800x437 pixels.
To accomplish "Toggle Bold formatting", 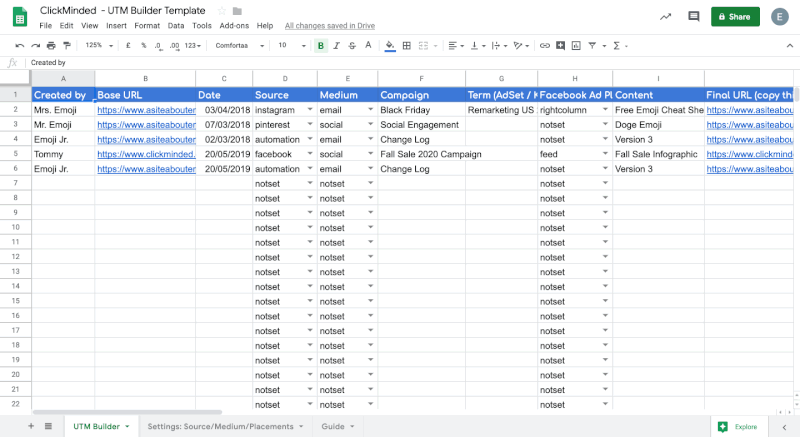I will 320,45.
